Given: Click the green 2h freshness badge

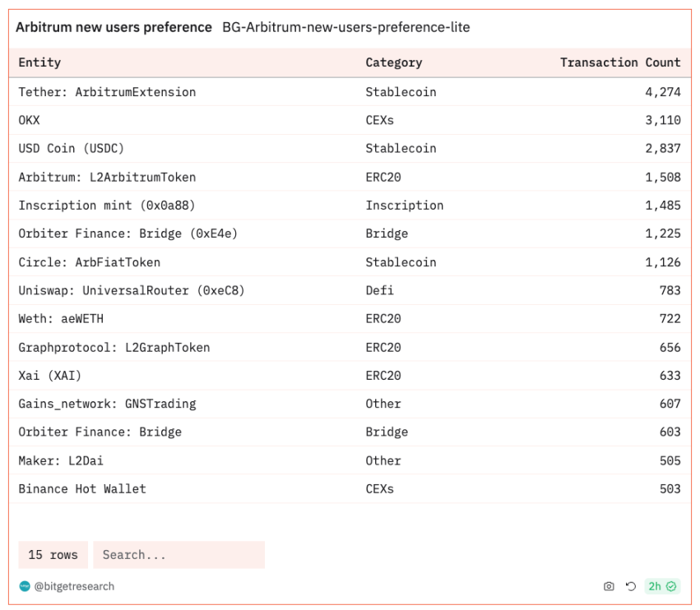Looking at the screenshot, I should click(662, 586).
